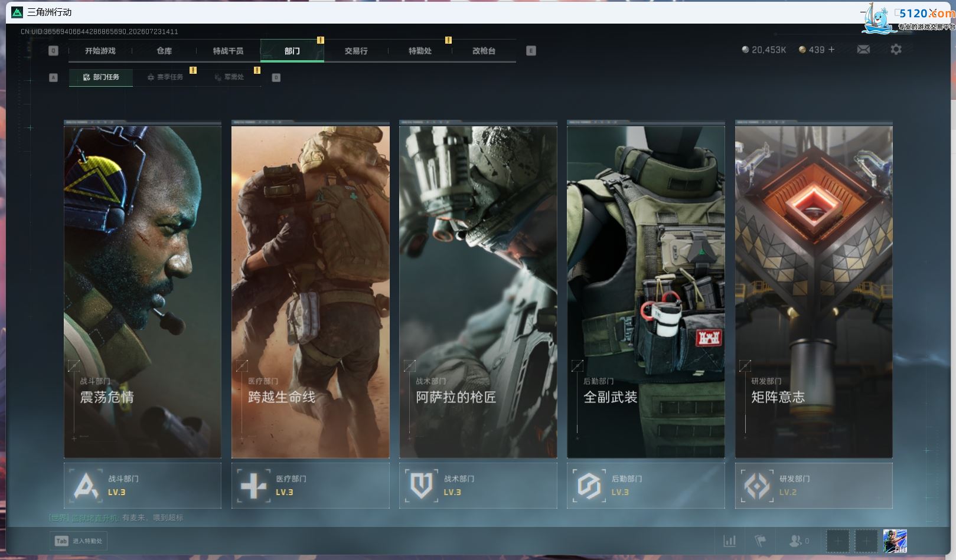Click the A key sub-tab hint

53,77
